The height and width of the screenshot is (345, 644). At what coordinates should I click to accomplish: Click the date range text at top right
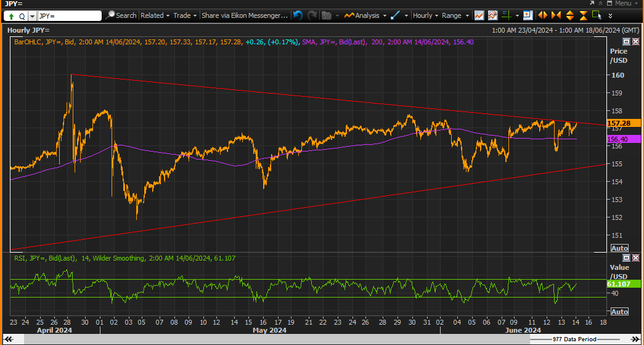coord(566,30)
